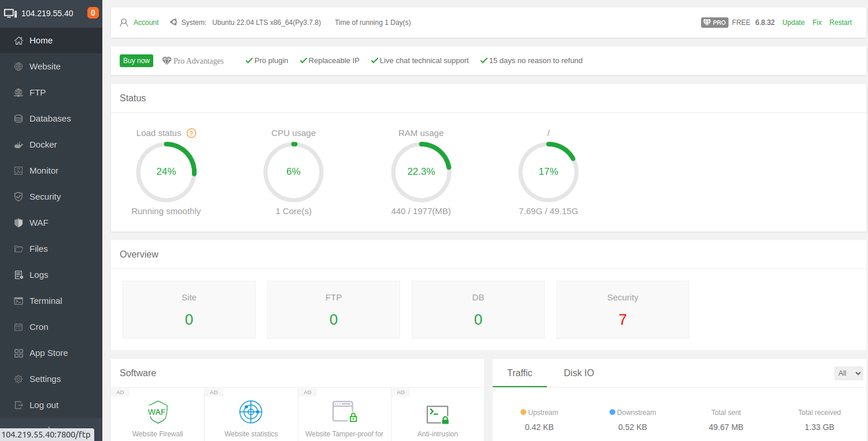Click the green Buy now button
The height and width of the screenshot is (441, 868).
click(136, 61)
